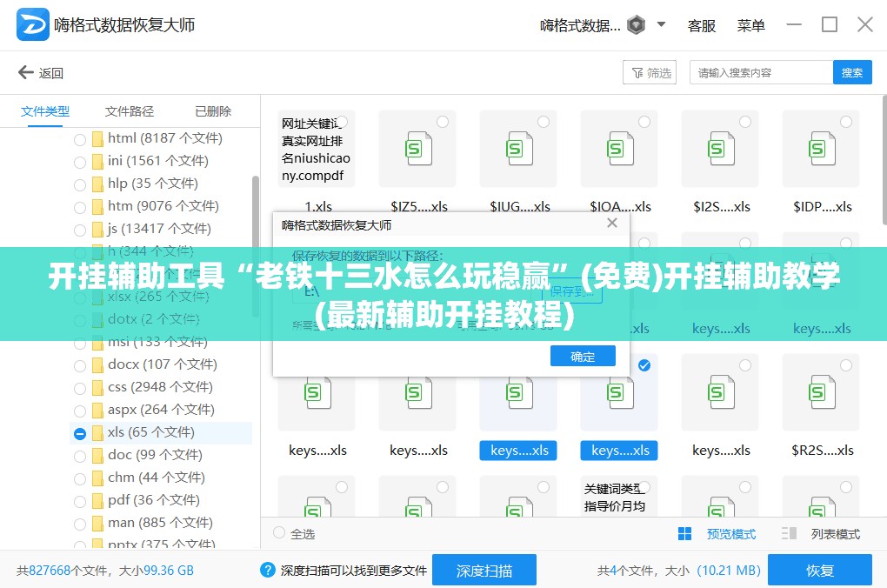This screenshot has height=588, width=887.
Task: Switch to 已删除 tab
Action: coord(213,111)
